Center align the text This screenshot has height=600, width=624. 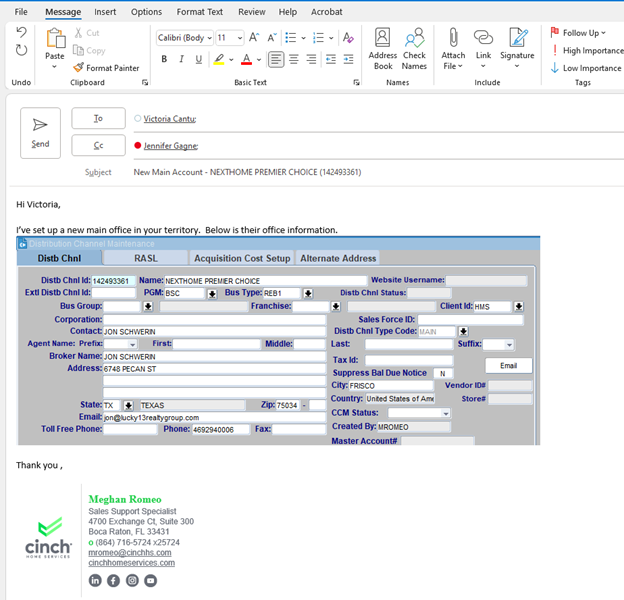(294, 60)
